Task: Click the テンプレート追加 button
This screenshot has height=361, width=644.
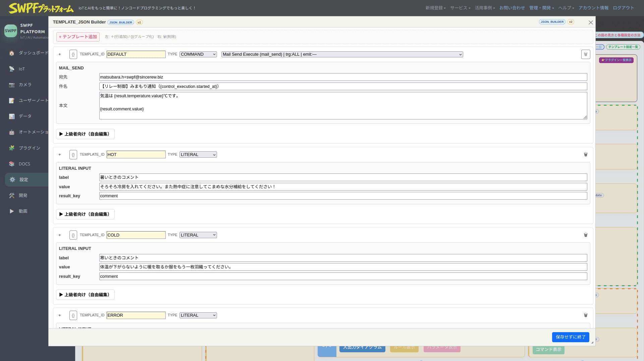Action: (78, 37)
